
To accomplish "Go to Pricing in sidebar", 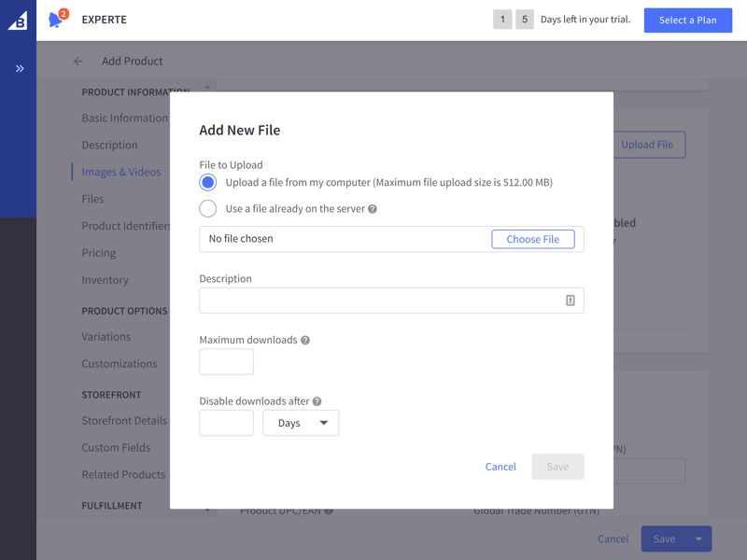I will (x=99, y=253).
